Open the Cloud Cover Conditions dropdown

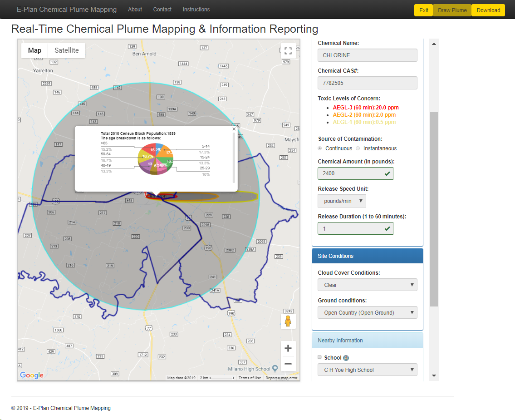367,285
